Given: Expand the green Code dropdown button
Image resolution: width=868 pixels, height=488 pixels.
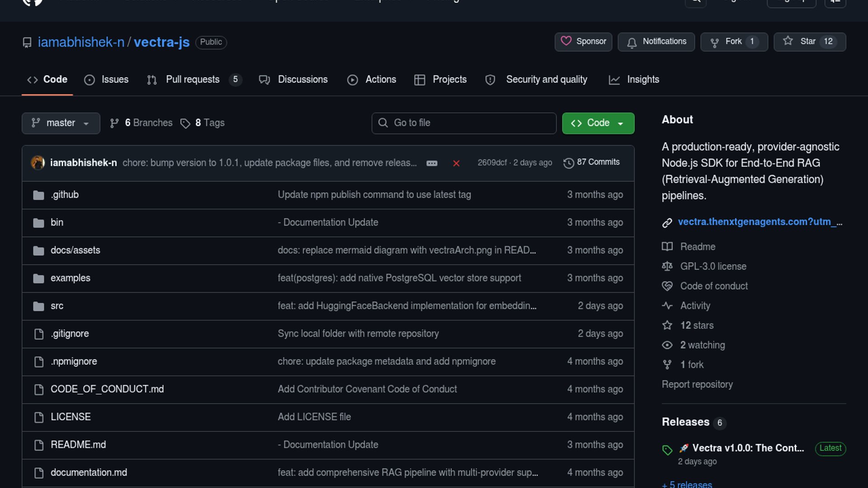Looking at the screenshot, I should tap(598, 123).
